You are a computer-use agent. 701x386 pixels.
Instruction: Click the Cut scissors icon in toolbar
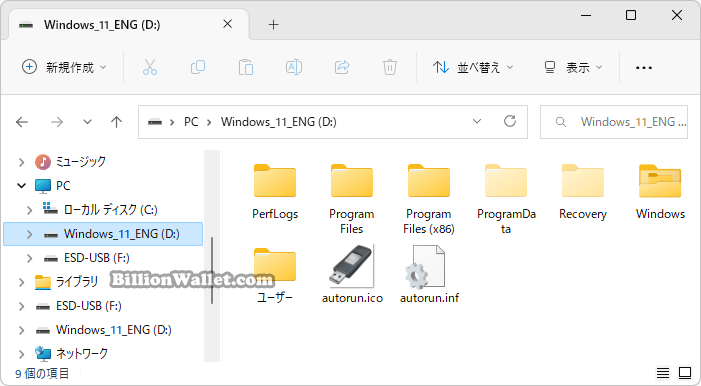pyautogui.click(x=150, y=67)
